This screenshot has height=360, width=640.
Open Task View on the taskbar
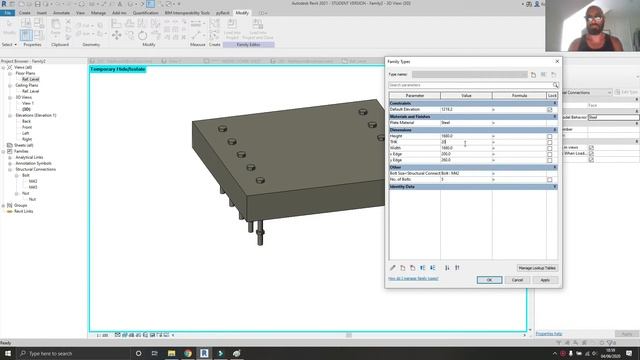pyautogui.click(x=155, y=353)
